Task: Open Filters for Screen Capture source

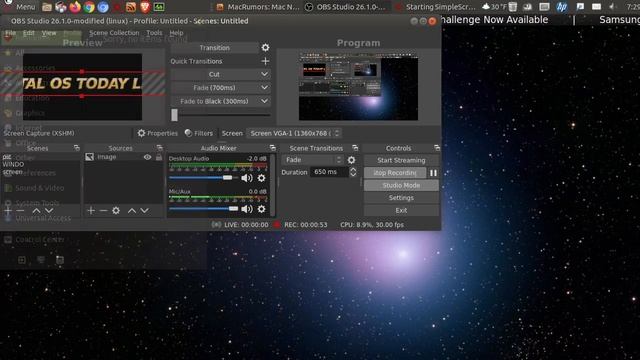Action: [x=199, y=133]
